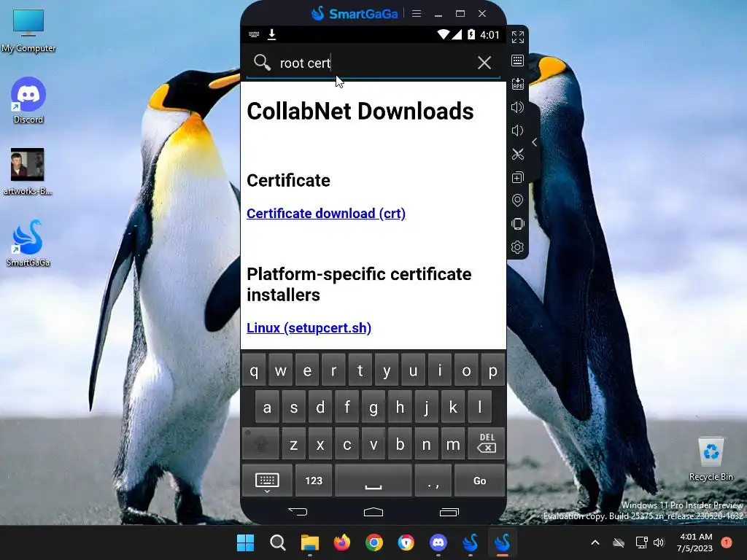Open SmartGaGa hamburger menu
The image size is (747, 560).
click(417, 14)
